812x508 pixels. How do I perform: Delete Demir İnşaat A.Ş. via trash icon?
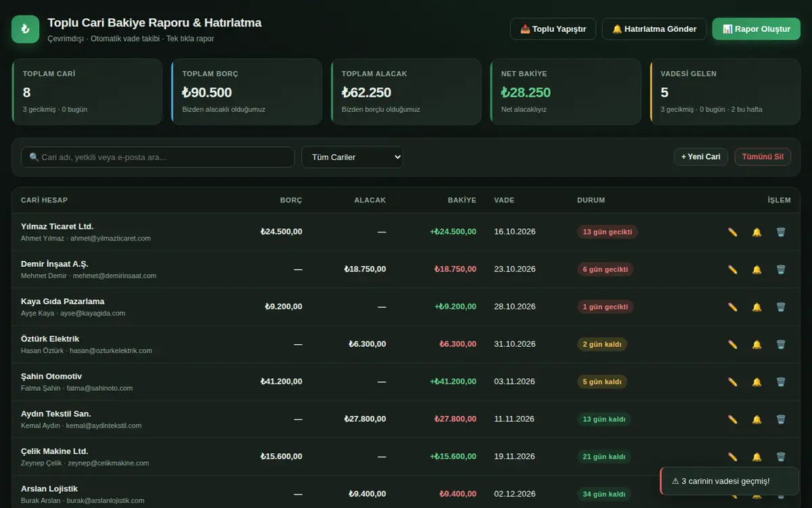click(781, 270)
